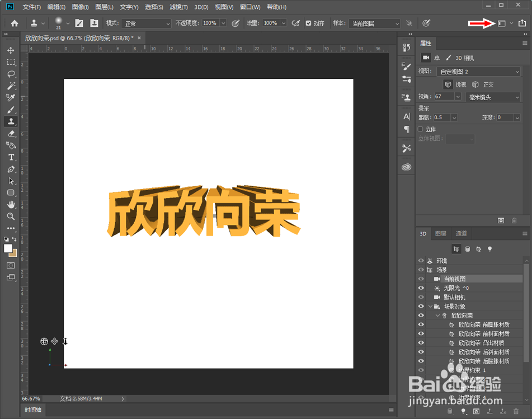
Task: Select the Horizontal Type tool
Action: tap(11, 158)
